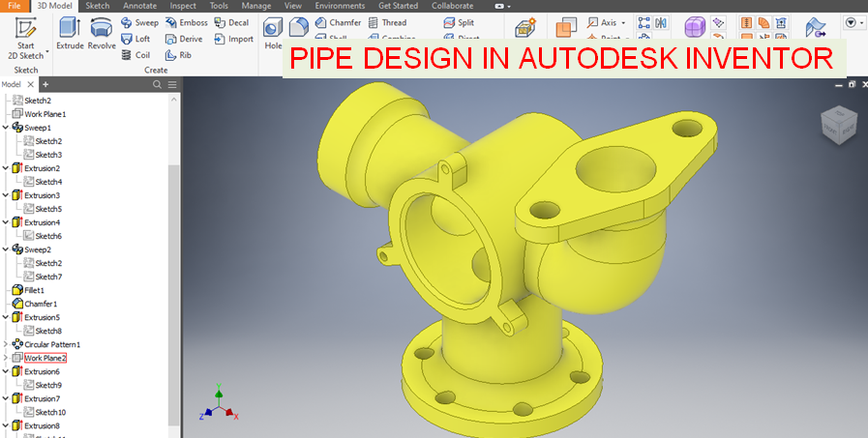This screenshot has width=868, height=438.
Task: Switch to the Manage tab
Action: click(256, 6)
